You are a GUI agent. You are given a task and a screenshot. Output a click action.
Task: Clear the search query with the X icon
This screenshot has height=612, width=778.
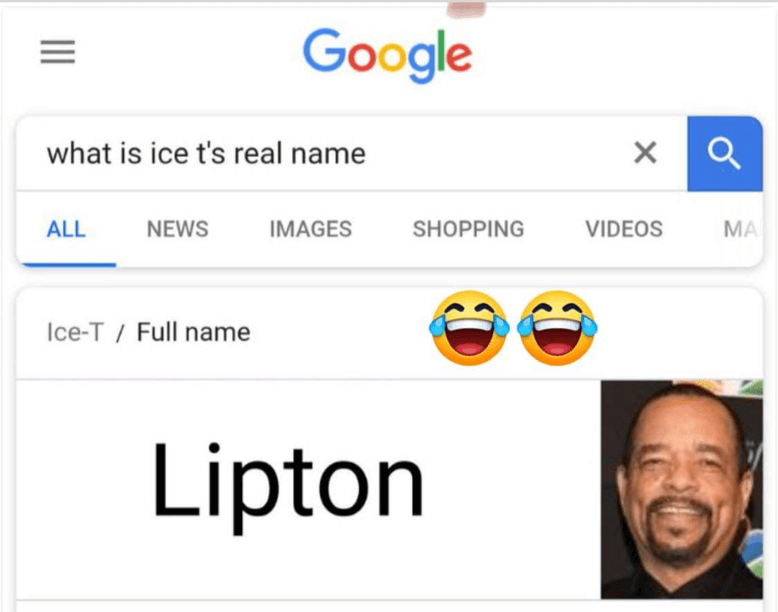[x=645, y=152]
